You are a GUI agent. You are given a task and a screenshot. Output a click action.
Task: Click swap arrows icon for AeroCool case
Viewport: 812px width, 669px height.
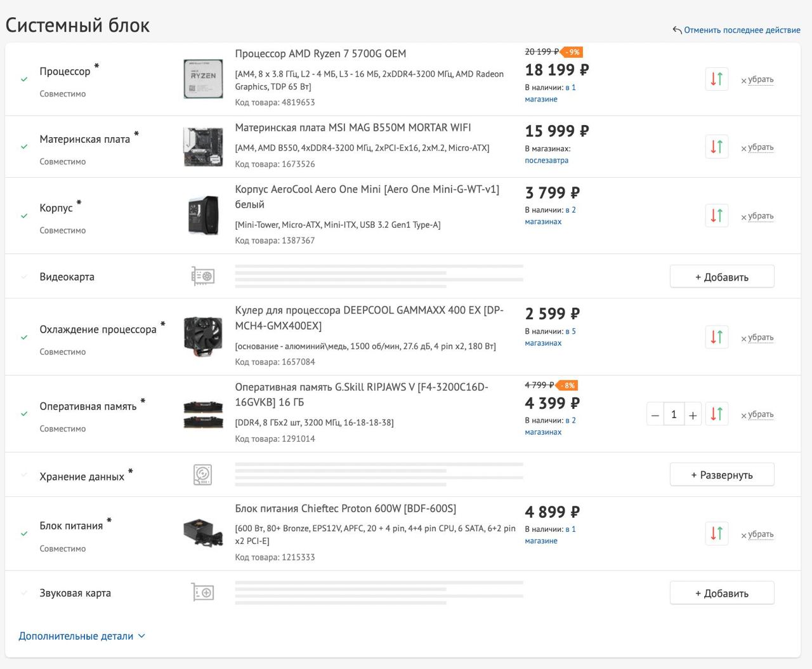(x=716, y=216)
